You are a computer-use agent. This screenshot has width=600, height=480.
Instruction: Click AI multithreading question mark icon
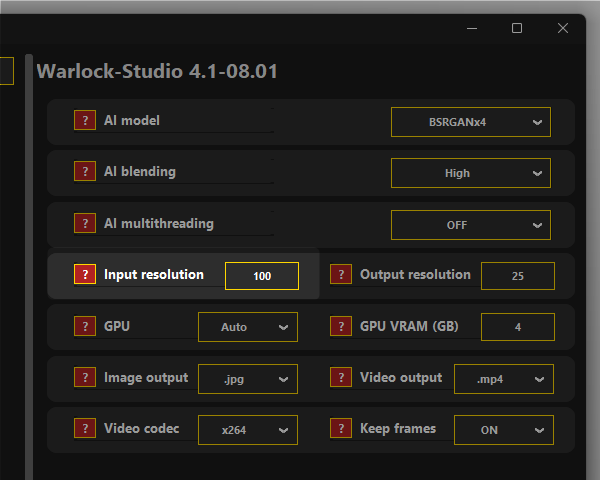coord(85,224)
